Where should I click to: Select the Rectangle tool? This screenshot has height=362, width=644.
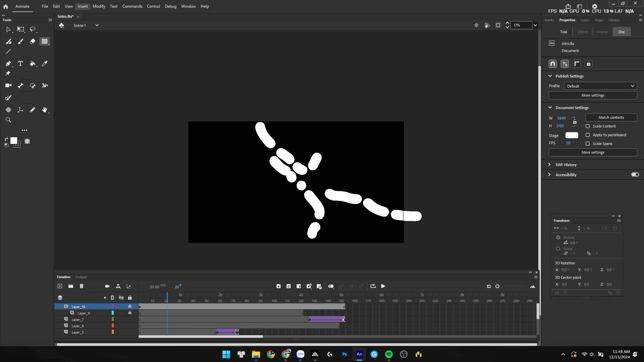[44, 41]
